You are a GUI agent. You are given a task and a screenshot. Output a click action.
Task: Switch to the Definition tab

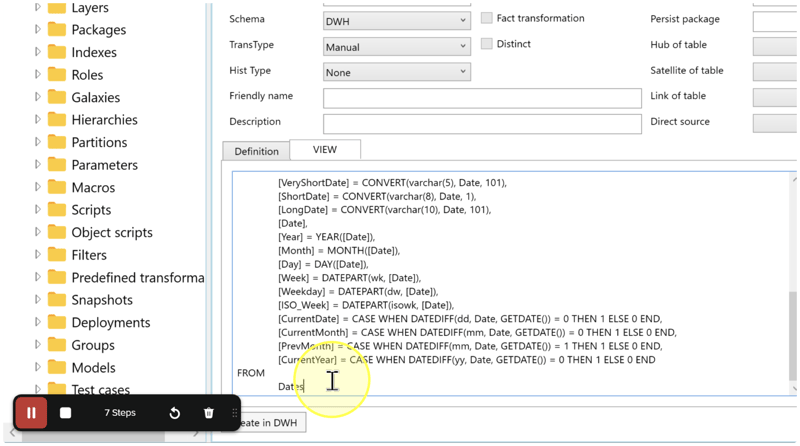(256, 151)
